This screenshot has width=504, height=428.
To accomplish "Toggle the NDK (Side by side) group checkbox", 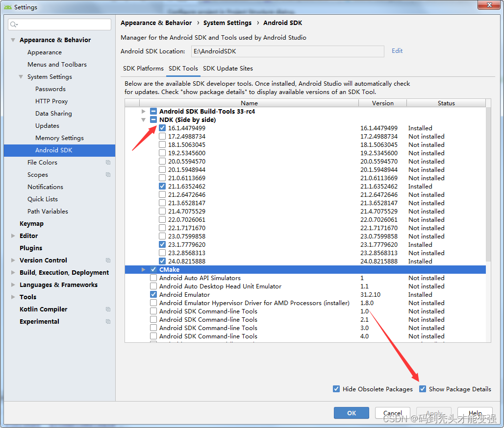I will (x=153, y=120).
